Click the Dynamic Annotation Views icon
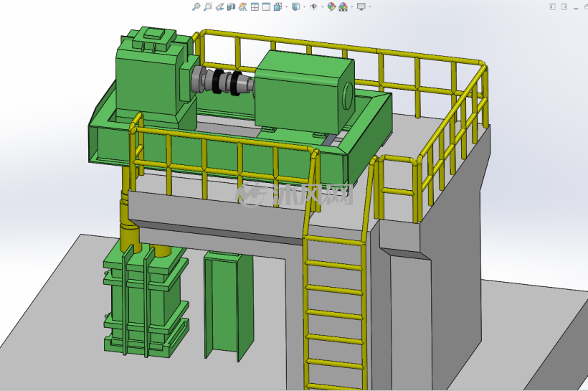The image size is (588, 391). click(243, 6)
